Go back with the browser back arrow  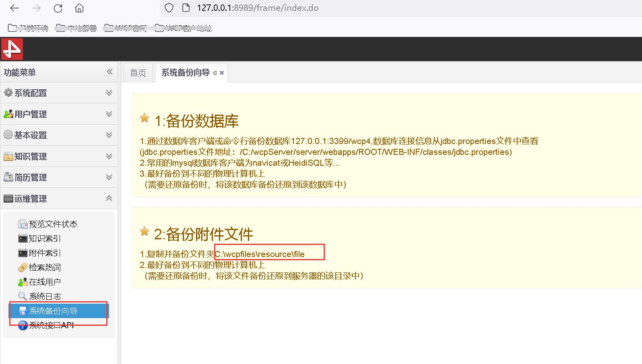(14, 8)
